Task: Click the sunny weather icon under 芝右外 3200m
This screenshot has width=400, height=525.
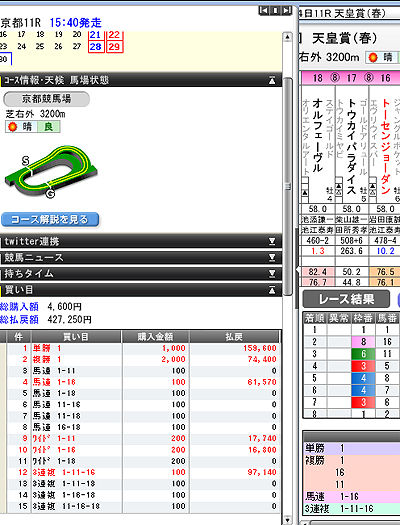Action: [x=13, y=127]
